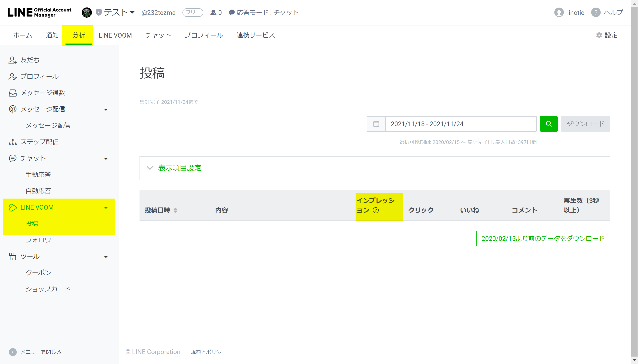Click the ヘルプ question mark icon
Image resolution: width=638 pixels, height=364 pixels.
coord(595,12)
